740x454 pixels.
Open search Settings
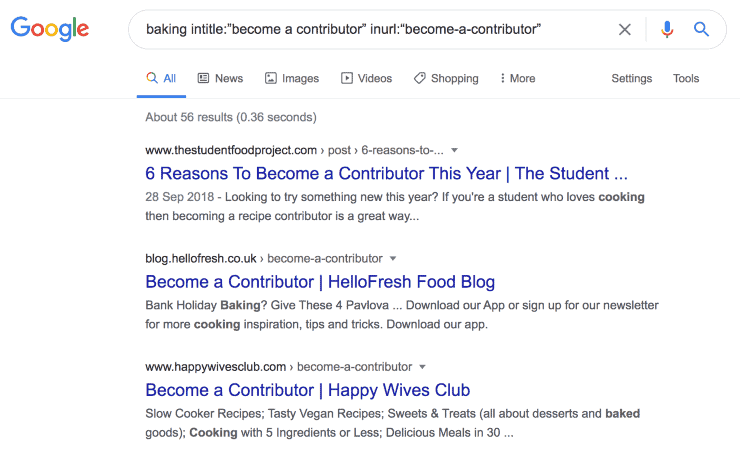631,78
